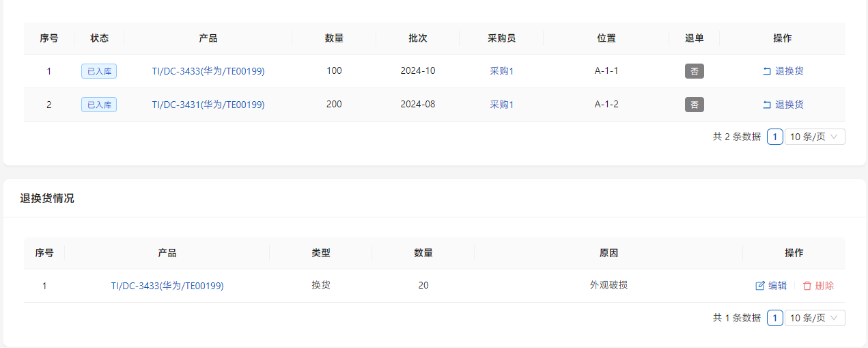Click 已入库 status tag in row 1
Image resolution: width=868 pixels, height=348 pixels.
99,71
